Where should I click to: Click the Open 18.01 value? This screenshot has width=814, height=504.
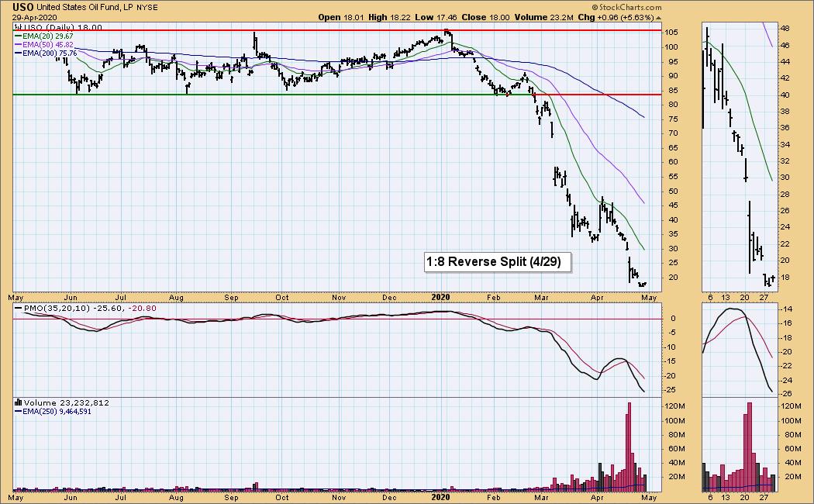point(340,17)
